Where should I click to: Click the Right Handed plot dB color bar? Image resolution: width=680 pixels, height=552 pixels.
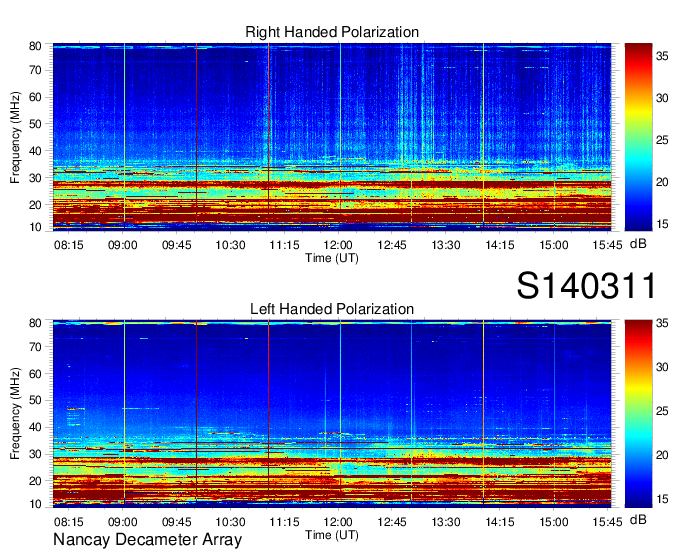[x=638, y=137]
